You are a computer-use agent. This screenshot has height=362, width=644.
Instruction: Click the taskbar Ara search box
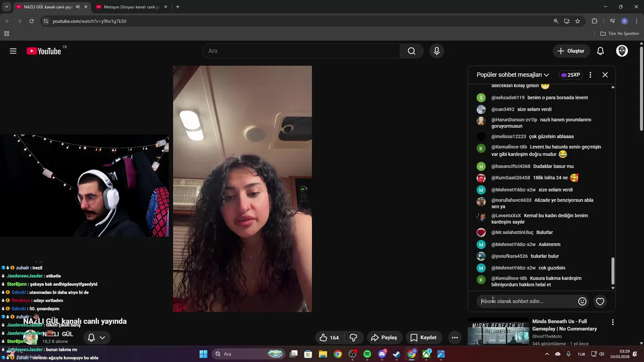pyautogui.click(x=249, y=354)
